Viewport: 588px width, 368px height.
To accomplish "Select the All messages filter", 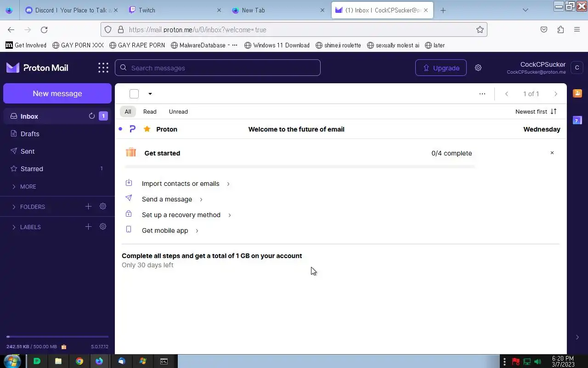I will click(128, 111).
